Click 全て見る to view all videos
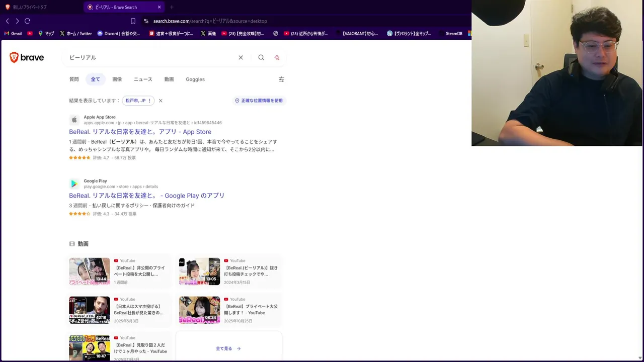 coord(228,348)
